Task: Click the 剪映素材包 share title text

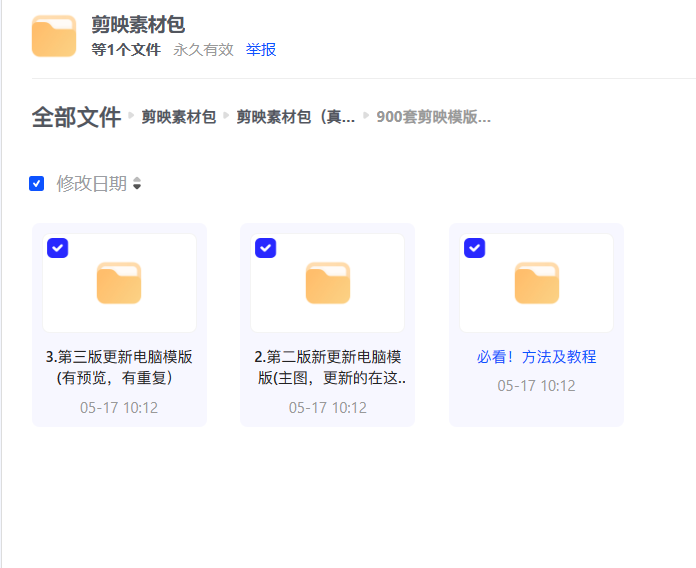Action: 138,25
